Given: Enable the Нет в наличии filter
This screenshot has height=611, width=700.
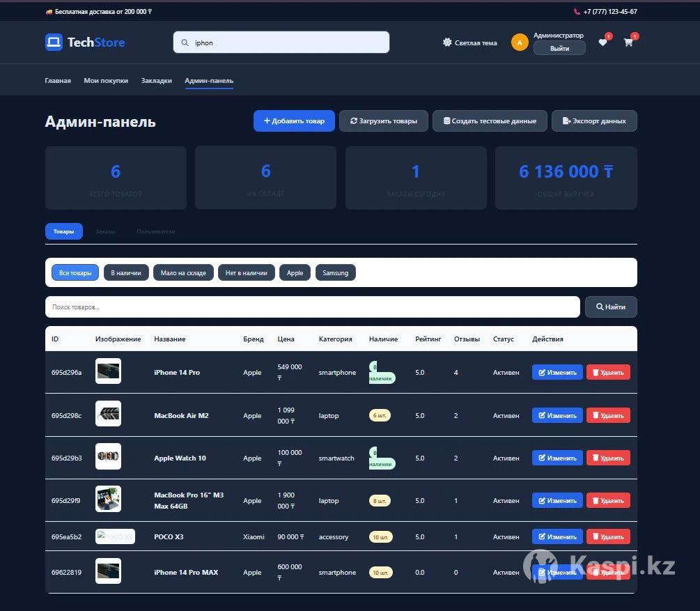Looking at the screenshot, I should [x=246, y=272].
